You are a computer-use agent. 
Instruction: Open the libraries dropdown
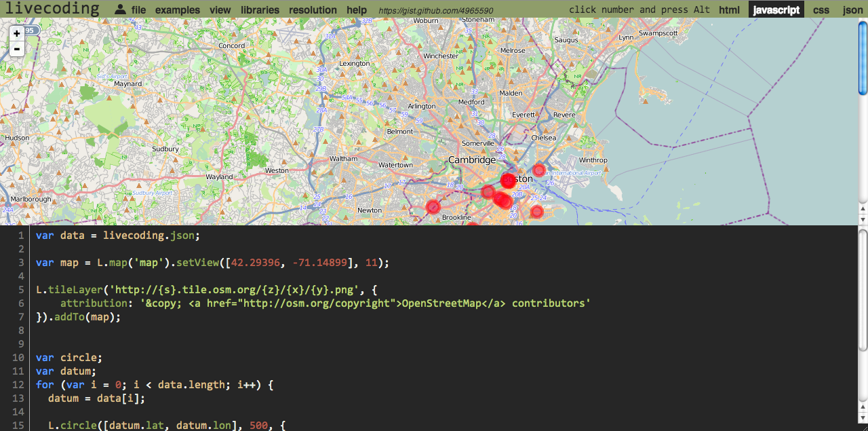[260, 10]
